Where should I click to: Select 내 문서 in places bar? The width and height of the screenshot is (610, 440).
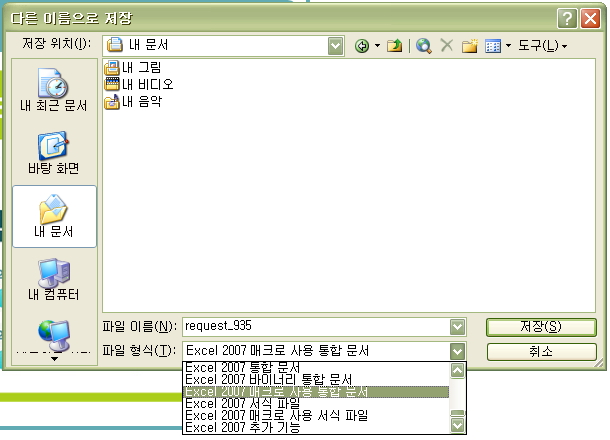tap(54, 216)
